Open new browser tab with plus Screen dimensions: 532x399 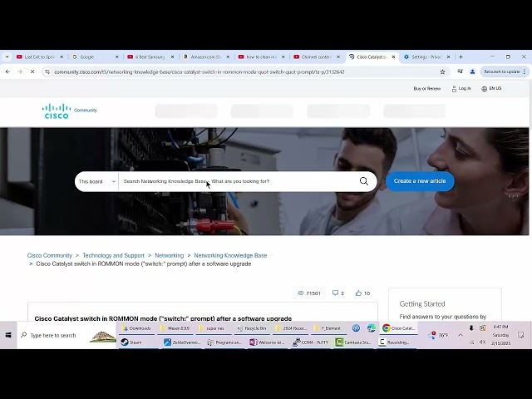[461, 57]
